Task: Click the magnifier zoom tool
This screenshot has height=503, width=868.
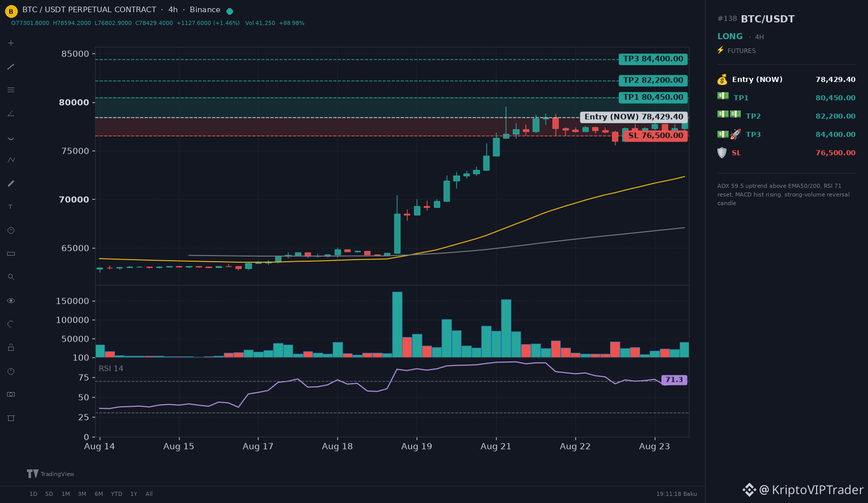Action: click(x=11, y=277)
